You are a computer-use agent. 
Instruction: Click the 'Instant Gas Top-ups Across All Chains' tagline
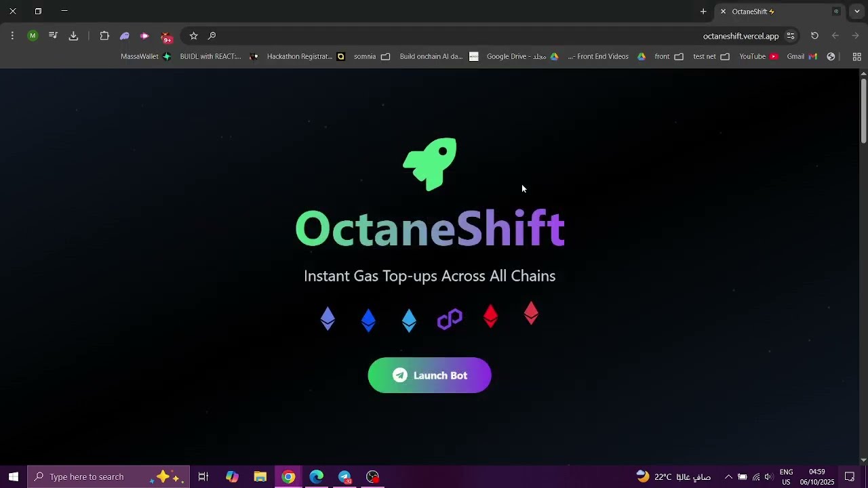[x=430, y=276]
